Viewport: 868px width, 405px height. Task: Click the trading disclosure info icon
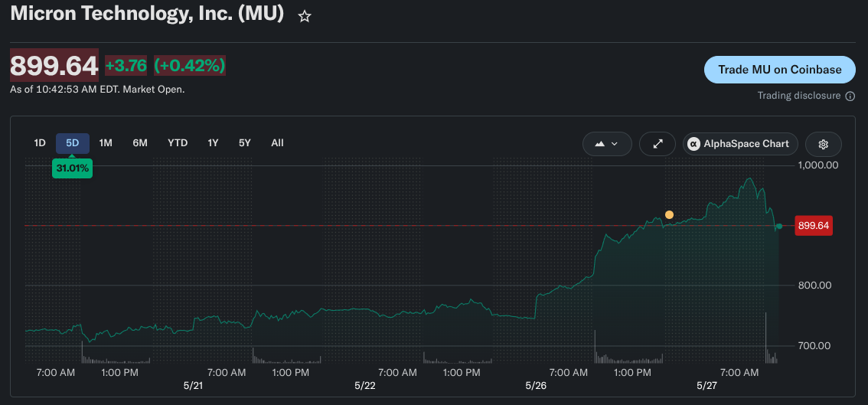pos(850,96)
